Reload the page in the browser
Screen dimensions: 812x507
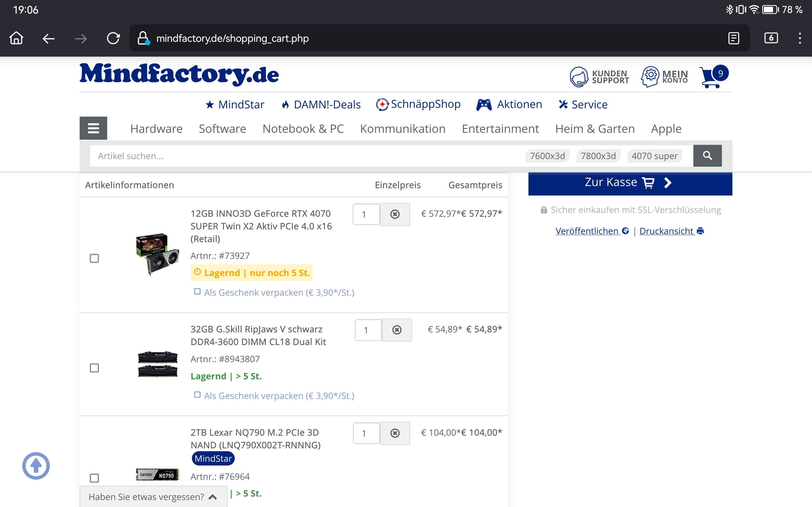(x=113, y=38)
